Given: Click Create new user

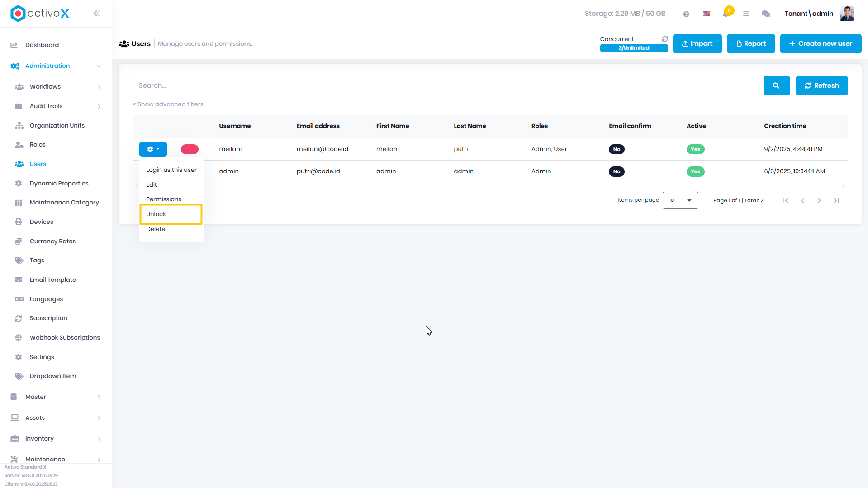Looking at the screenshot, I should [x=821, y=43].
